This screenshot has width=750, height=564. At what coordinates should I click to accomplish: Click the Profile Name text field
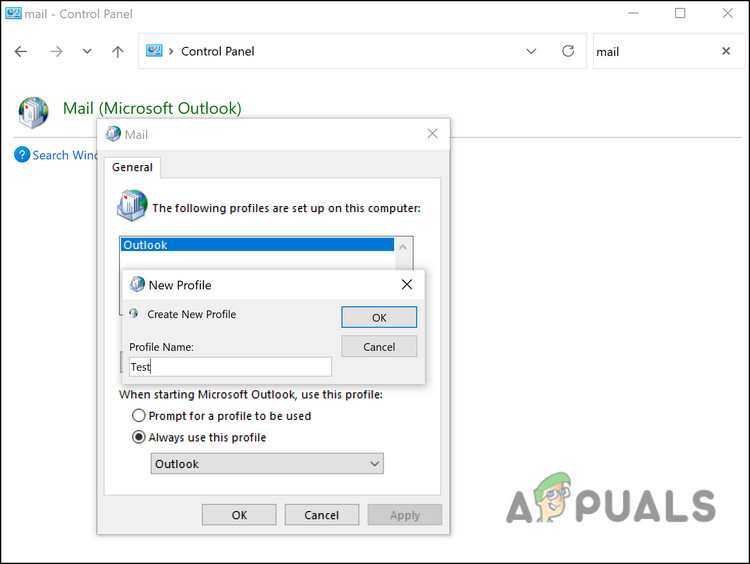tap(230, 367)
